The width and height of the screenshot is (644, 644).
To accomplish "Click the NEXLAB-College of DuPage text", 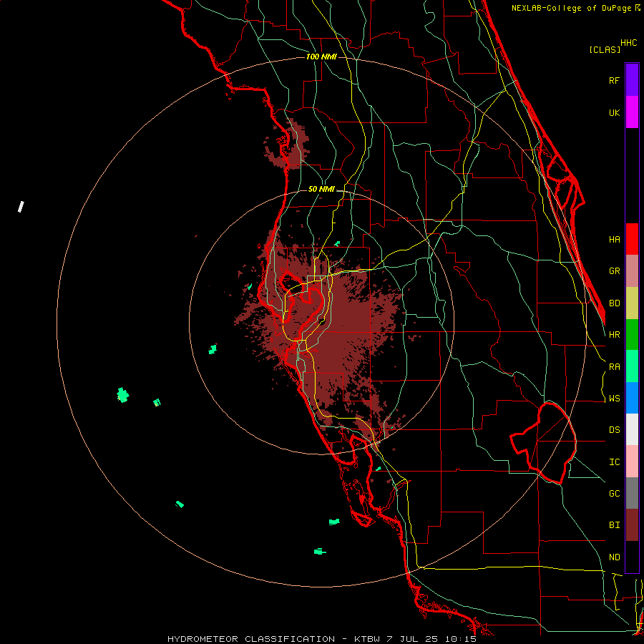I will (x=572, y=8).
